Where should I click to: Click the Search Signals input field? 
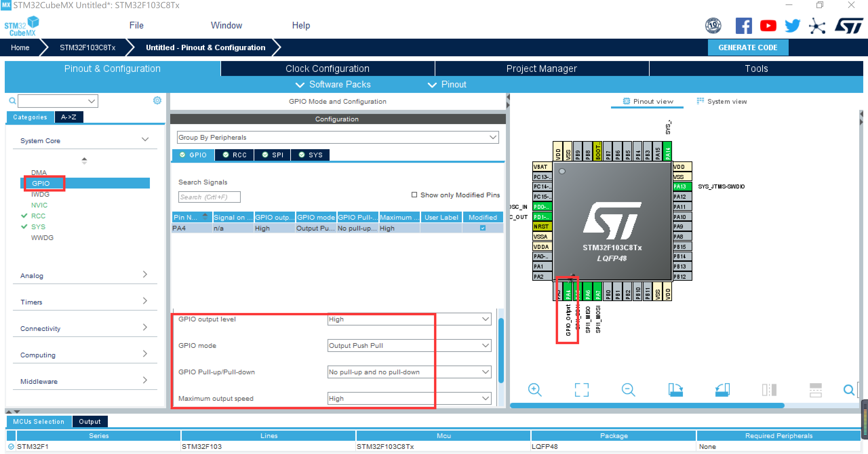pyautogui.click(x=209, y=197)
